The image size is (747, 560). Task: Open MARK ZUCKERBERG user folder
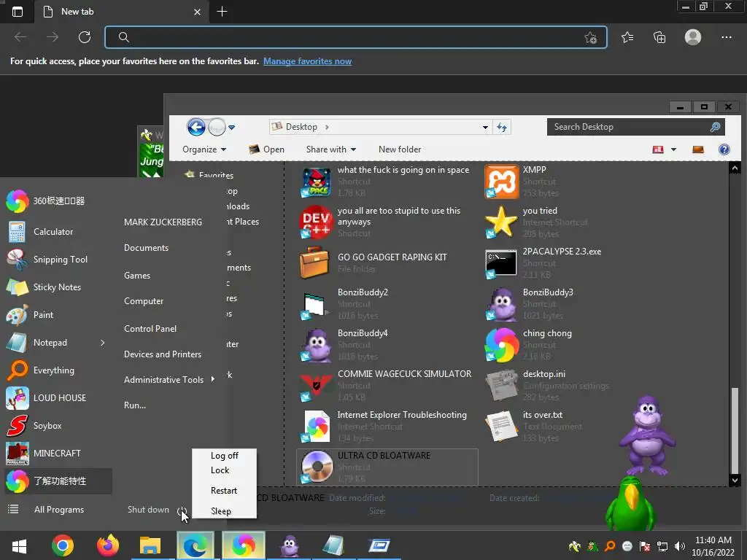pos(163,222)
